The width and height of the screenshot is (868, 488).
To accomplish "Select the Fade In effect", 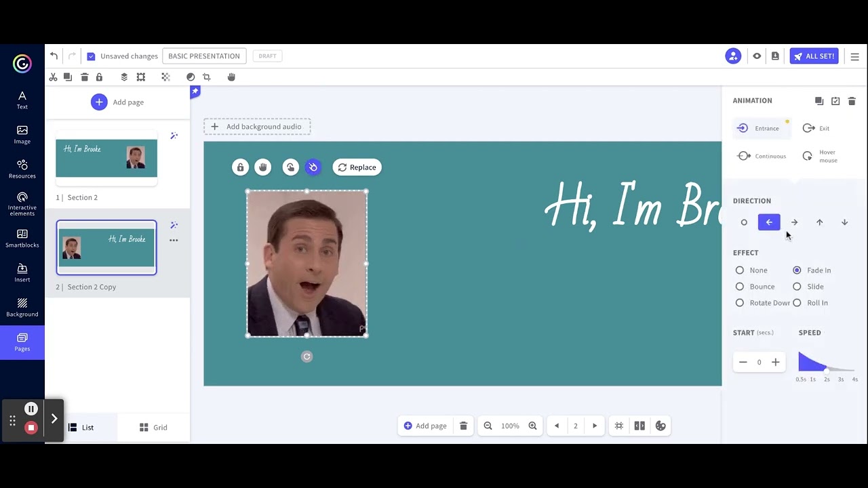I will pyautogui.click(x=797, y=270).
